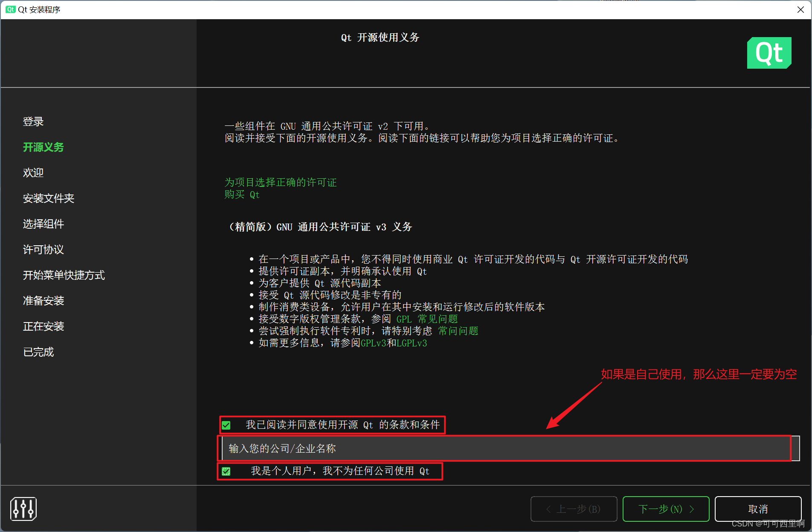Close the Qt installer window
The width and height of the screenshot is (812, 532).
800,9
